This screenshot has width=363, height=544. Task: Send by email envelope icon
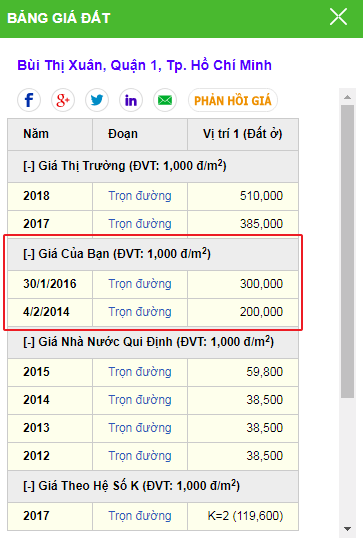pyautogui.click(x=165, y=101)
